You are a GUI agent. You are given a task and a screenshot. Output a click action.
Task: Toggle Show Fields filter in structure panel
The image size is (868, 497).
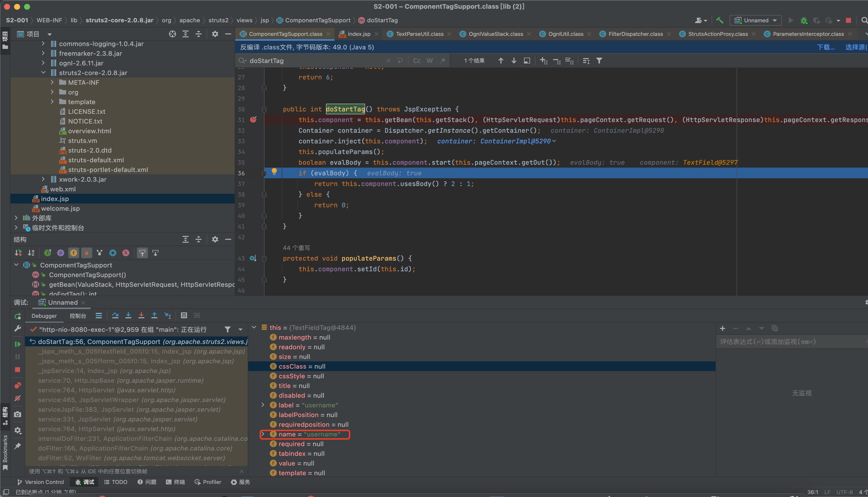73,253
